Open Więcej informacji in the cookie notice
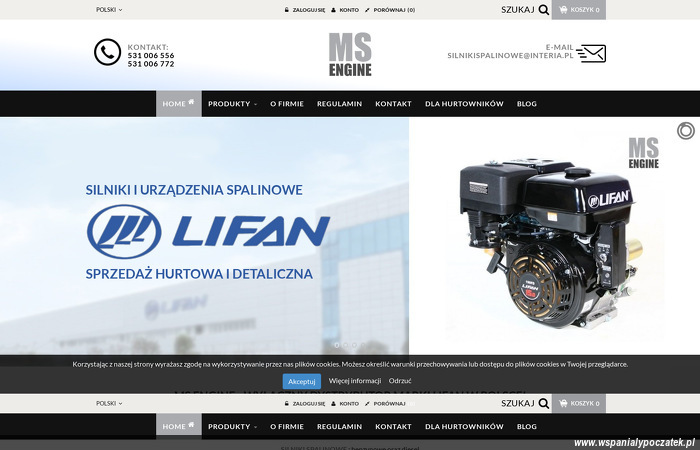Image resolution: width=700 pixels, height=450 pixels. coord(355,381)
